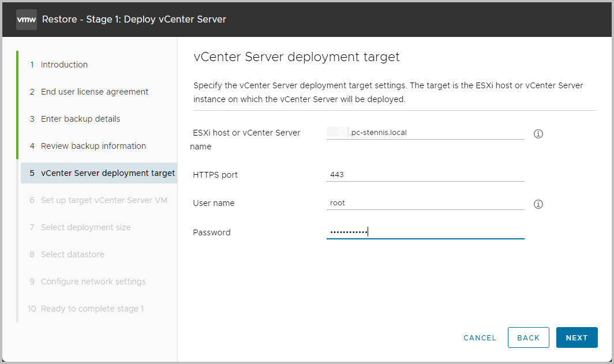Click the BACK button
This screenshot has height=364, width=614.
coord(528,337)
